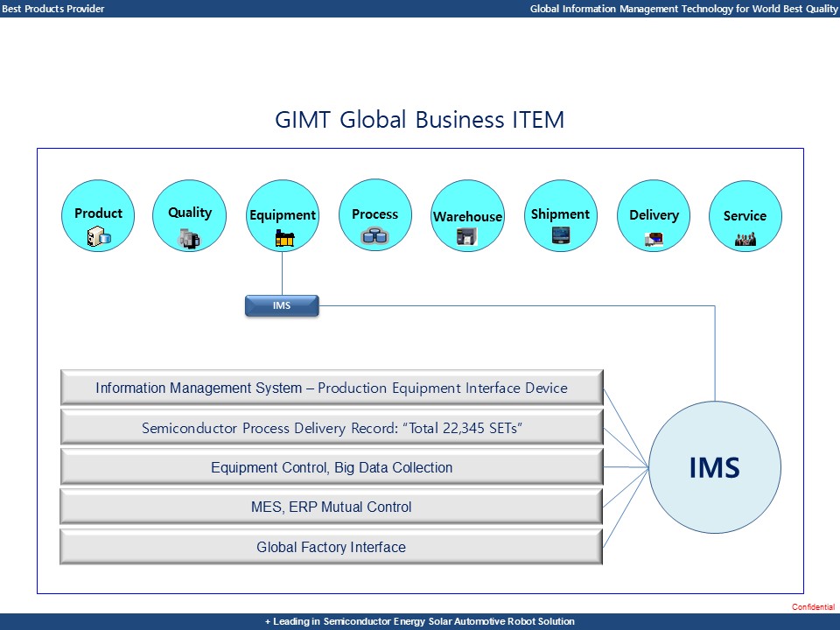Click the Equipment circle icon
This screenshot has width=840, height=630.
point(282,216)
